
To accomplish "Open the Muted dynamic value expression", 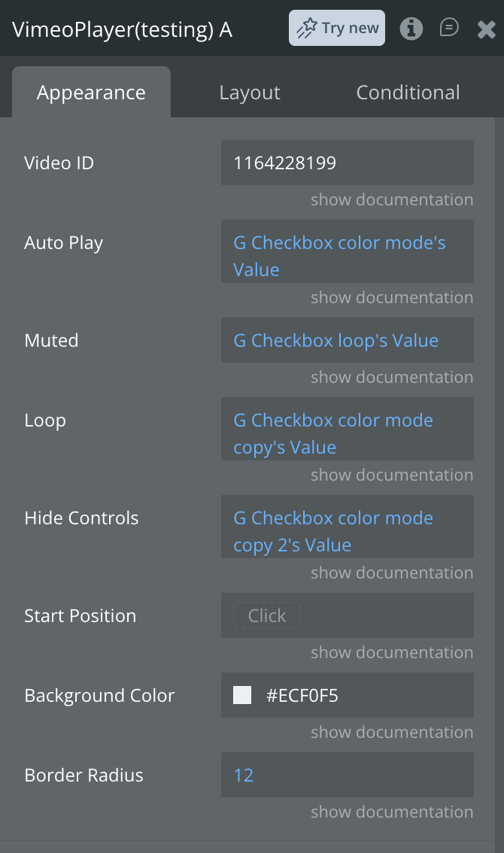I will click(x=335, y=340).
